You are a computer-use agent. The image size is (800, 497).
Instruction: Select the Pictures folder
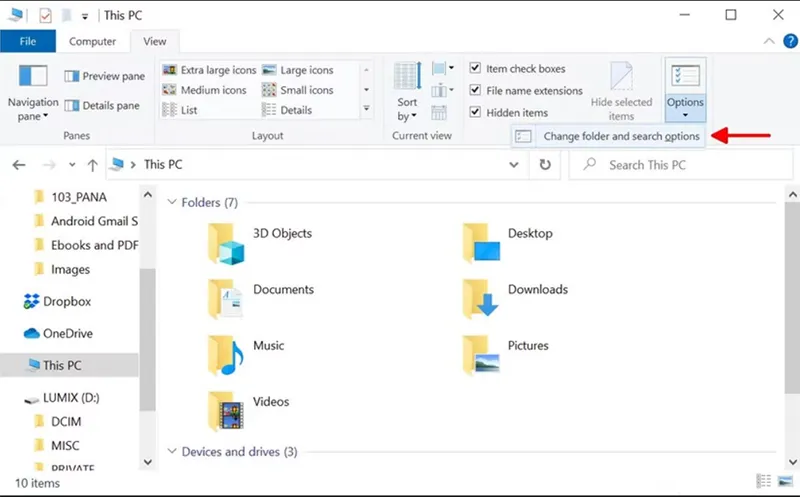pyautogui.click(x=505, y=356)
